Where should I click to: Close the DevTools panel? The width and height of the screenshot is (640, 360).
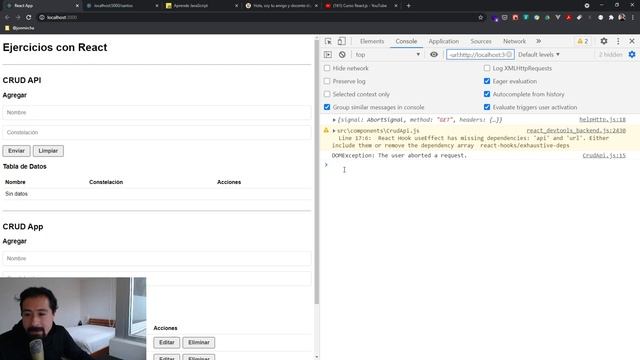point(632,41)
